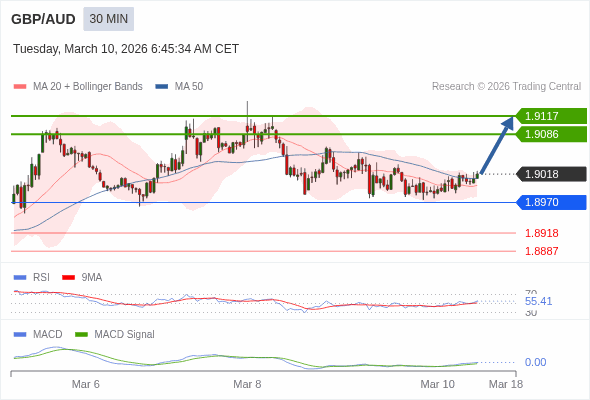
Task: Click the Mar 6 date axis label
Action: (86, 384)
